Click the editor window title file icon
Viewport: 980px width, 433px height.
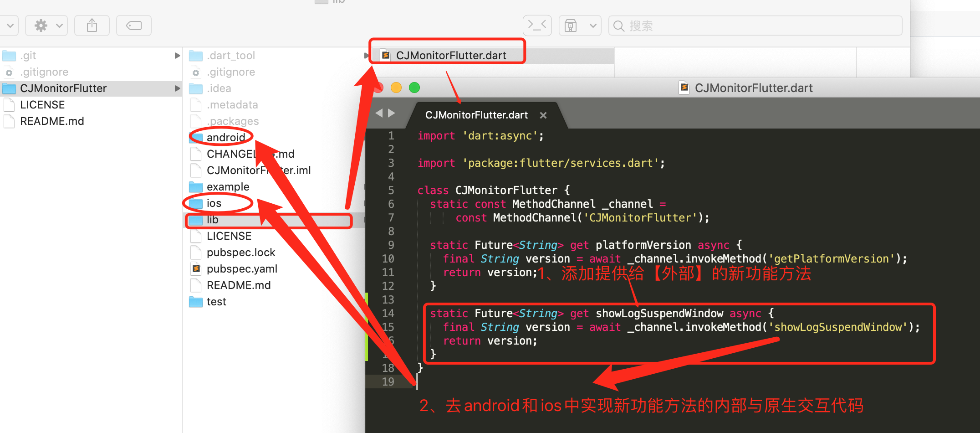tap(684, 88)
